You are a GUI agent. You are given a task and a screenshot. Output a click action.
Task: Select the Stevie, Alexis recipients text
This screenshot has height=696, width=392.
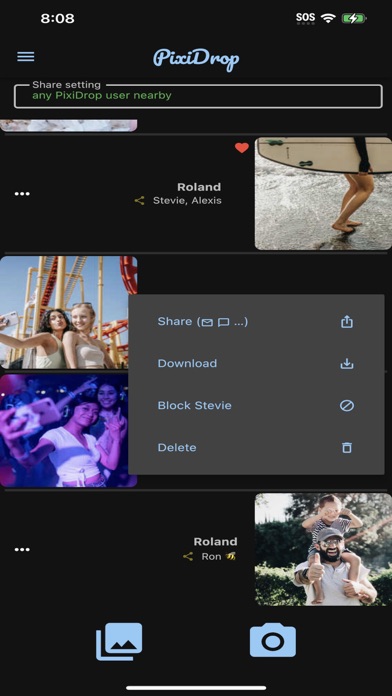[x=187, y=201]
